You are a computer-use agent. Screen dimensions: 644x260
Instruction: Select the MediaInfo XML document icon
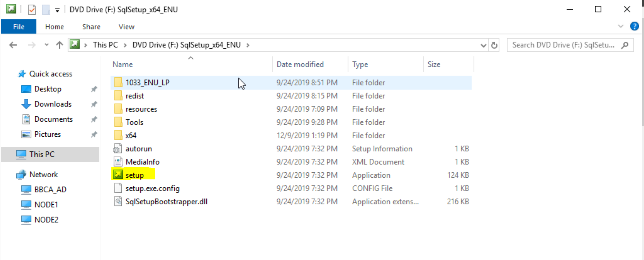click(x=118, y=162)
